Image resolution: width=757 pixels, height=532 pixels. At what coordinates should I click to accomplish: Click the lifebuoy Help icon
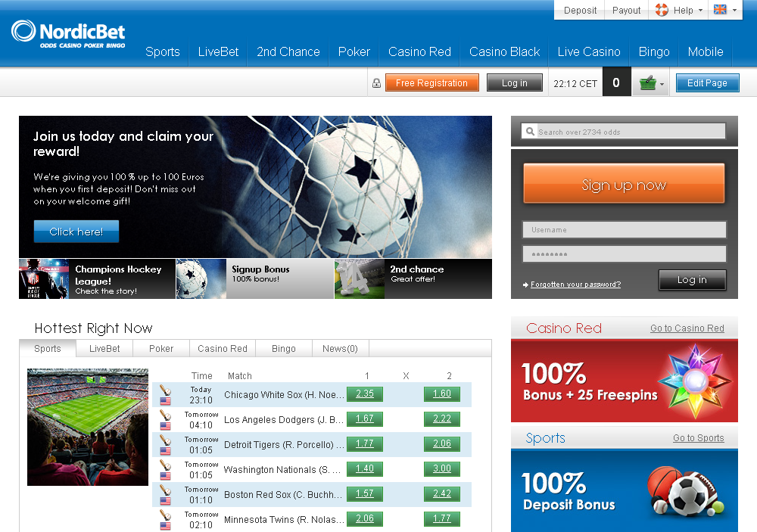(x=662, y=10)
